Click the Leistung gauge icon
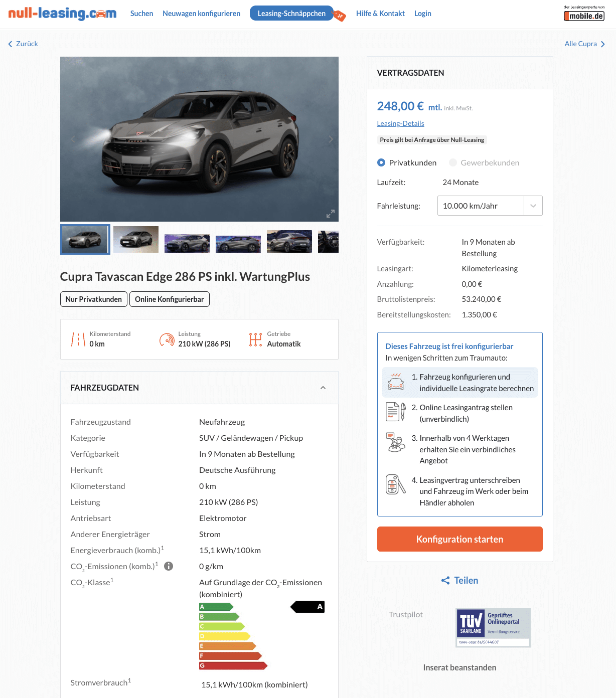This screenshot has width=616, height=698. pyautogui.click(x=167, y=339)
